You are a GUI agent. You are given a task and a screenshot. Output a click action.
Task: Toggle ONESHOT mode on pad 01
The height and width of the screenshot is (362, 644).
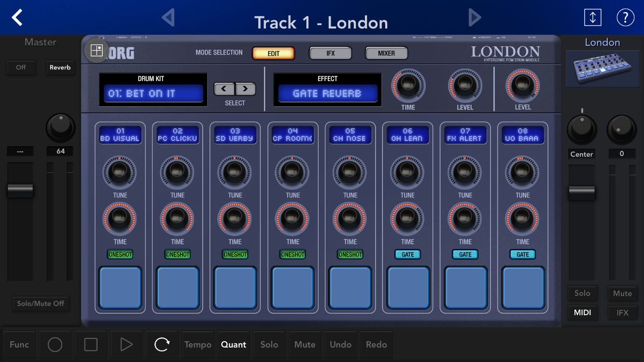pos(120,254)
